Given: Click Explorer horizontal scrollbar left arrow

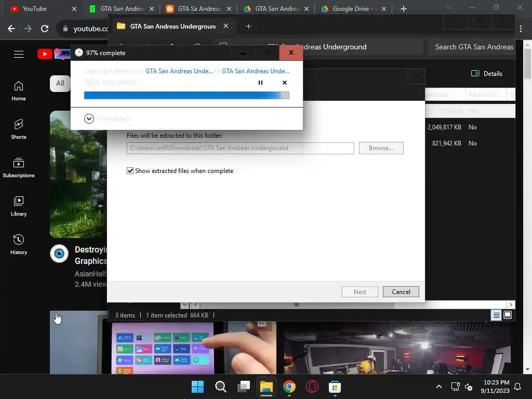Looking at the screenshot, I should [x=195, y=304].
